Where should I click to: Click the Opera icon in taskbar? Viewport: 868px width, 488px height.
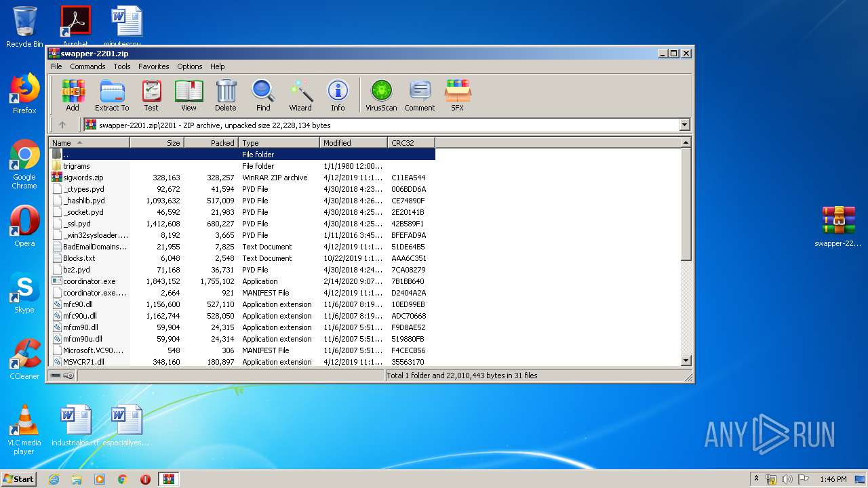[x=145, y=479]
